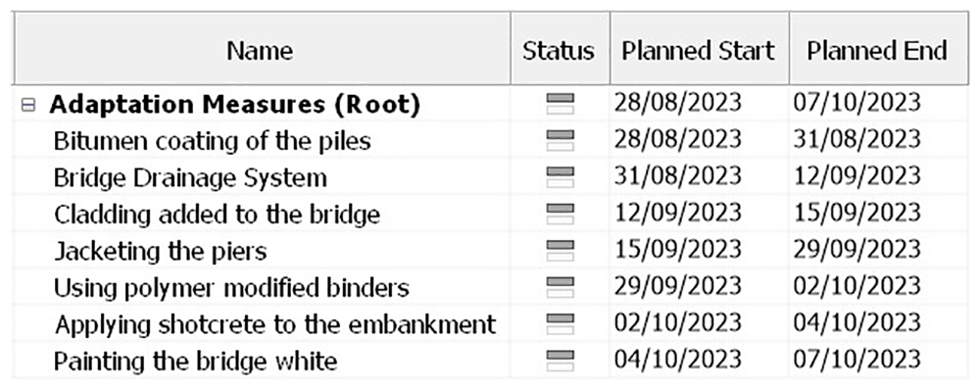Image resolution: width=980 pixels, height=390 pixels.
Task: Click planned end date 07/10/2023 of Painting row
Action: [857, 362]
